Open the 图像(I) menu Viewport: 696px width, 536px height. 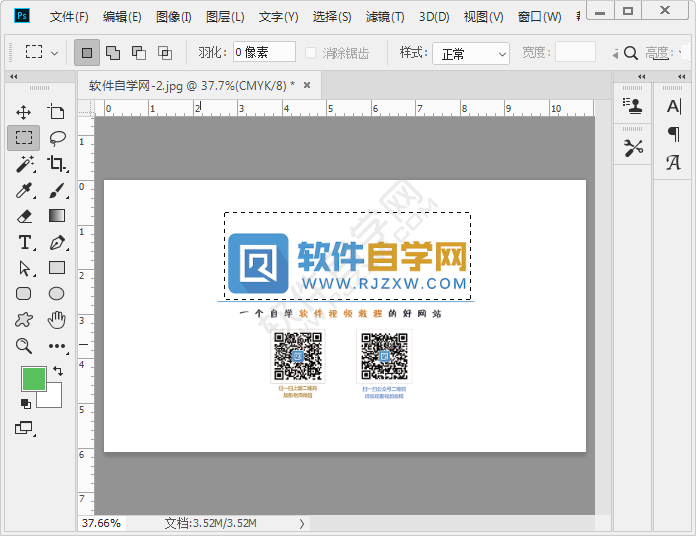pos(174,17)
